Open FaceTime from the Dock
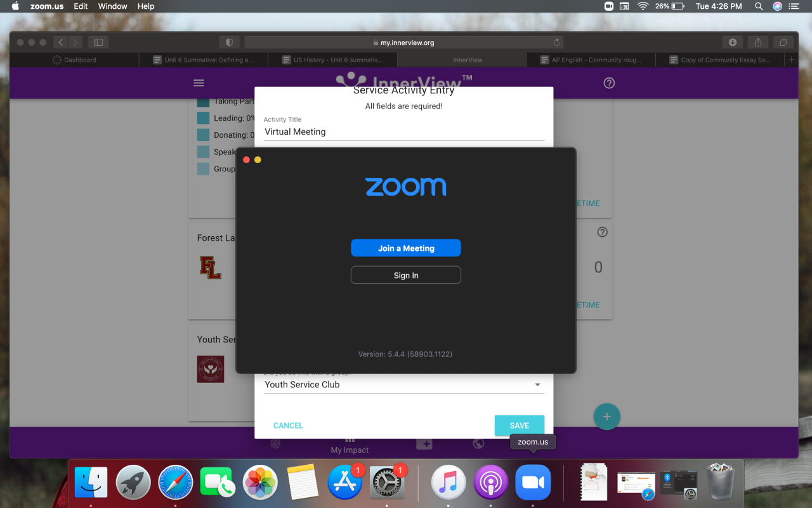 point(218,482)
